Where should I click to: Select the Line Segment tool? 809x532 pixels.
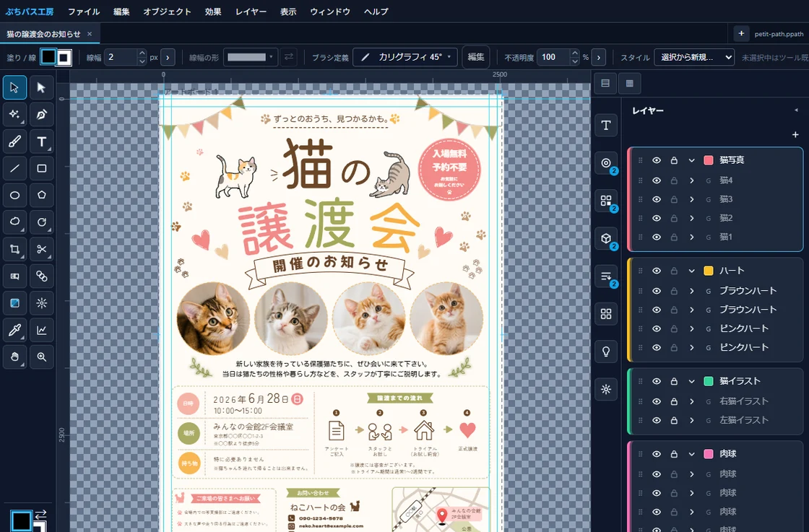14,168
